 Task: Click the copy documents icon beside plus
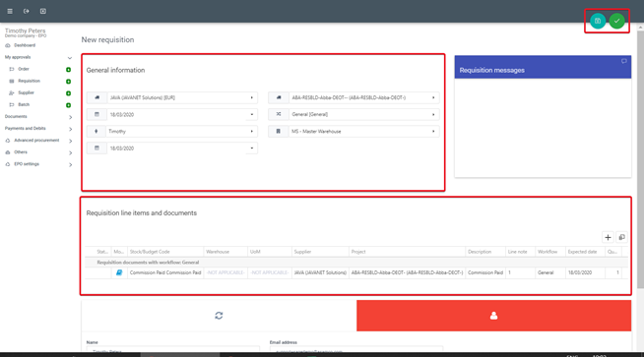point(621,237)
